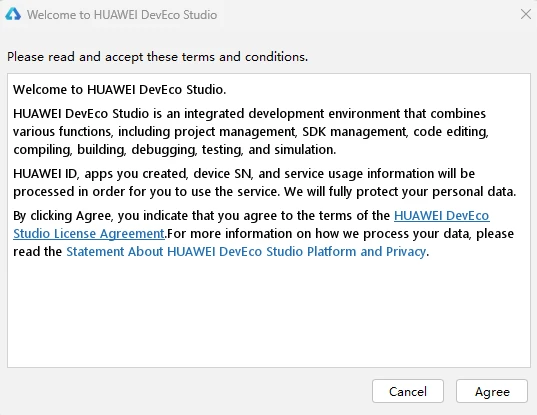Click the Cancel button
Image resolution: width=537 pixels, height=415 pixels.
click(x=408, y=391)
